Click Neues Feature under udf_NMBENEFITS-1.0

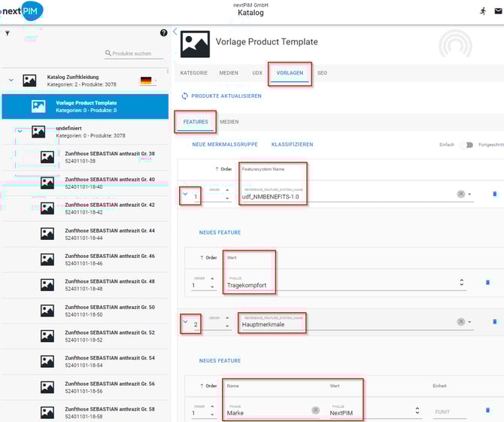coord(220,232)
